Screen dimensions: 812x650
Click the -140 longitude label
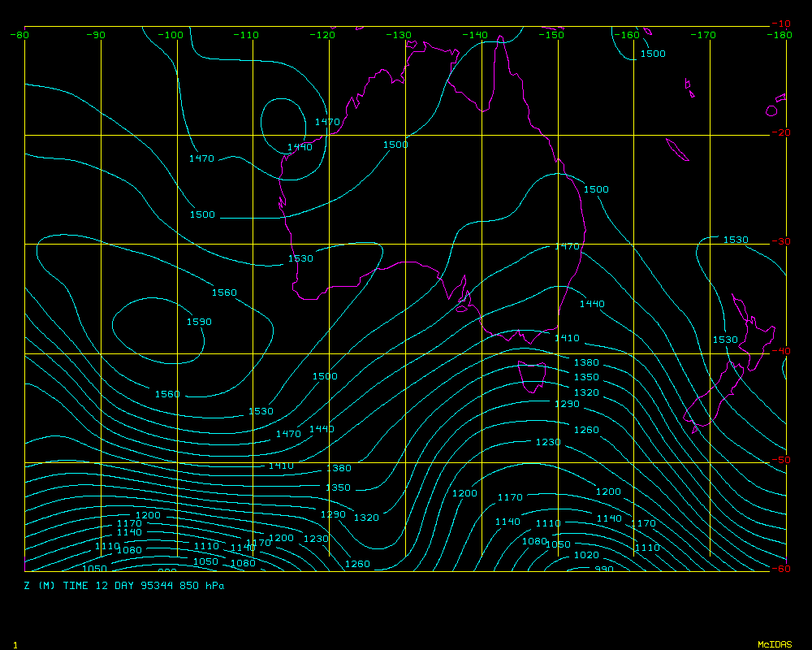[x=476, y=35]
